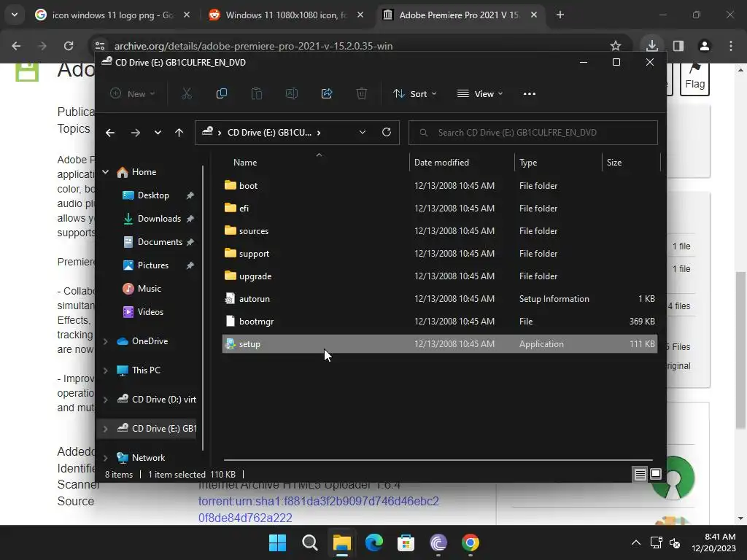Image resolution: width=747 pixels, height=560 pixels.
Task: Open the Sort dropdown
Action: 414,94
